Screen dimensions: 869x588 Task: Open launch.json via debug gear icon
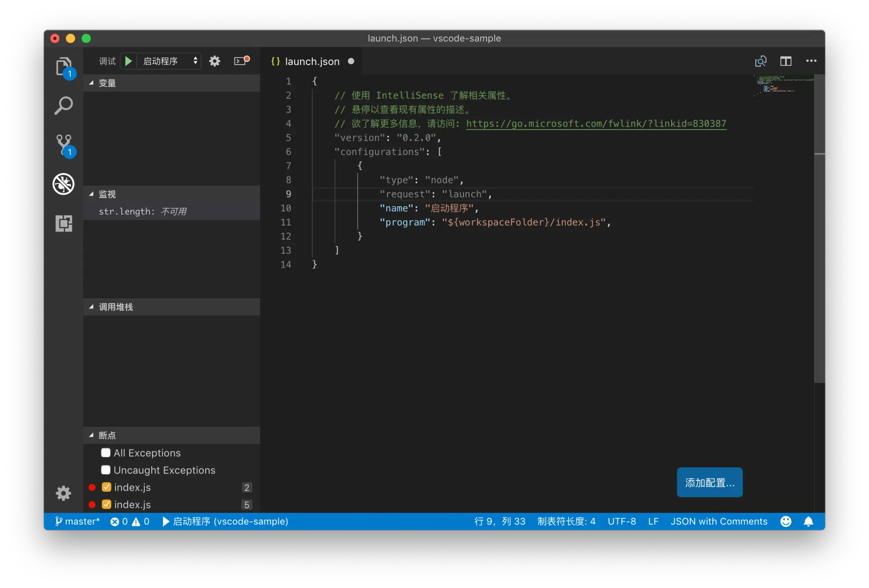pyautogui.click(x=215, y=61)
